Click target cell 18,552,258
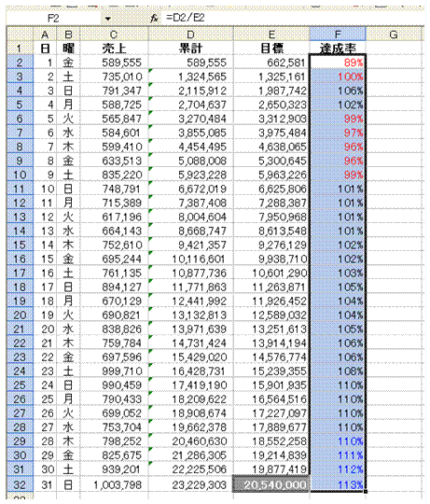Image resolution: width=430 pixels, height=504 pixels. 271,441
